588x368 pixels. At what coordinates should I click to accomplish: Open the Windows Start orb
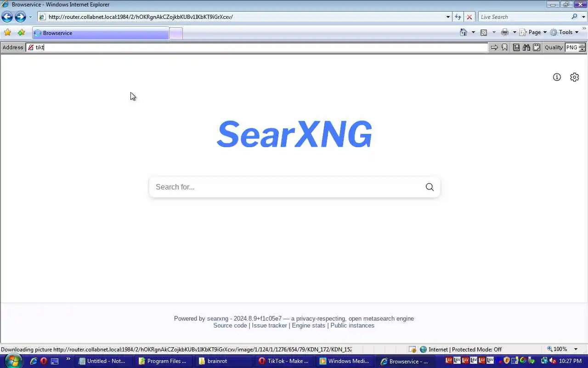pos(12,361)
